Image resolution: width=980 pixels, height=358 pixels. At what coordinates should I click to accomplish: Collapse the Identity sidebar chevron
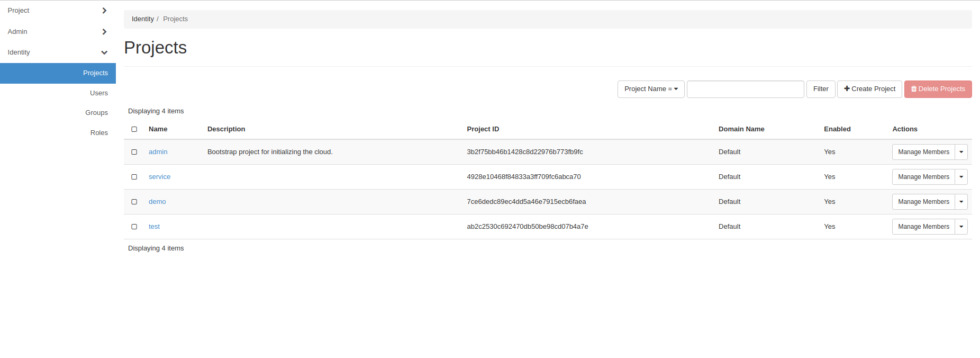(x=104, y=52)
